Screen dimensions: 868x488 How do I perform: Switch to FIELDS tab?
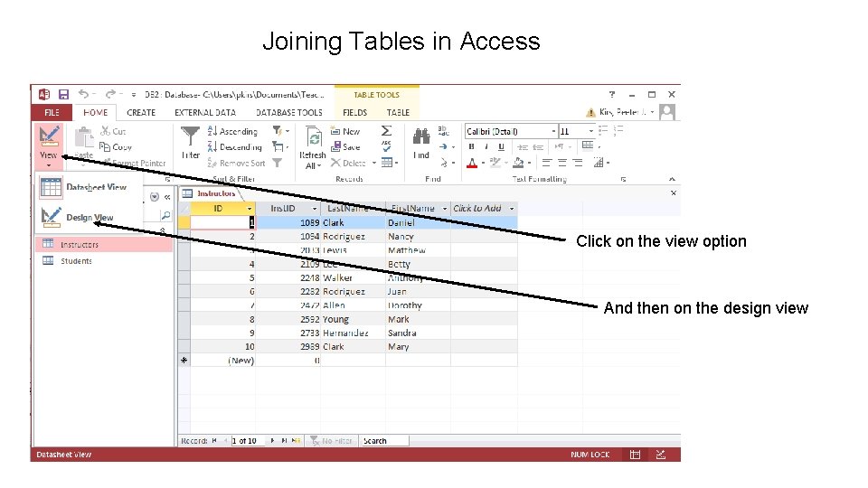pos(354,112)
